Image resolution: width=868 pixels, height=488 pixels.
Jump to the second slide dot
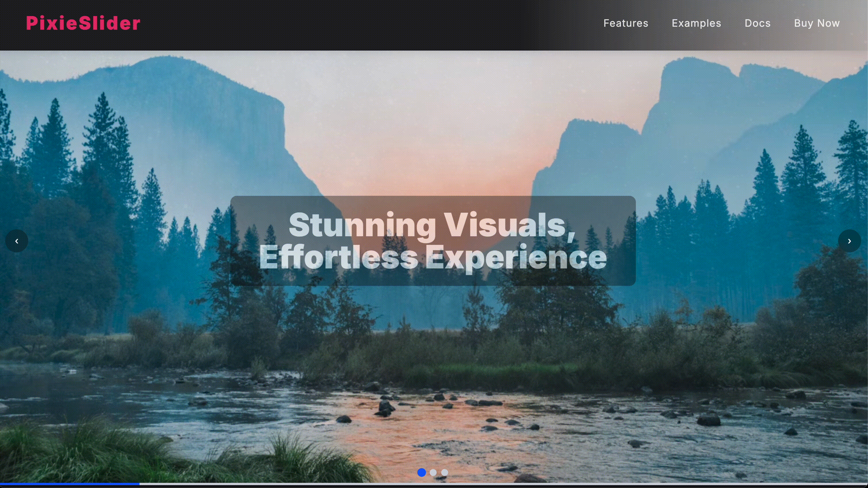(x=433, y=472)
